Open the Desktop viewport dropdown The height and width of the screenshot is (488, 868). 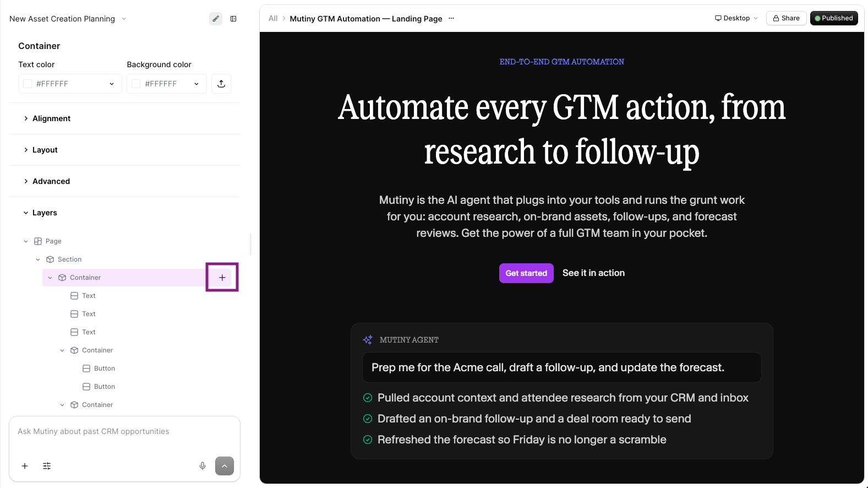coord(736,18)
